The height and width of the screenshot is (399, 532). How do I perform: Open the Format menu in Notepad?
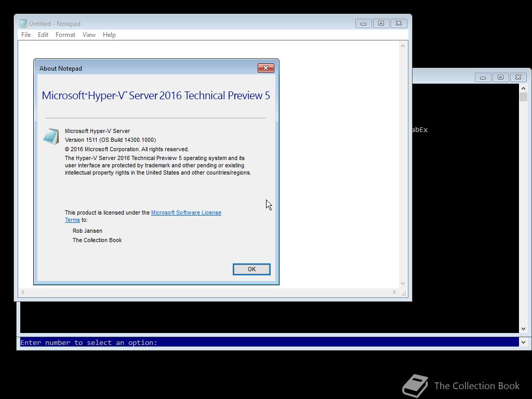click(65, 35)
